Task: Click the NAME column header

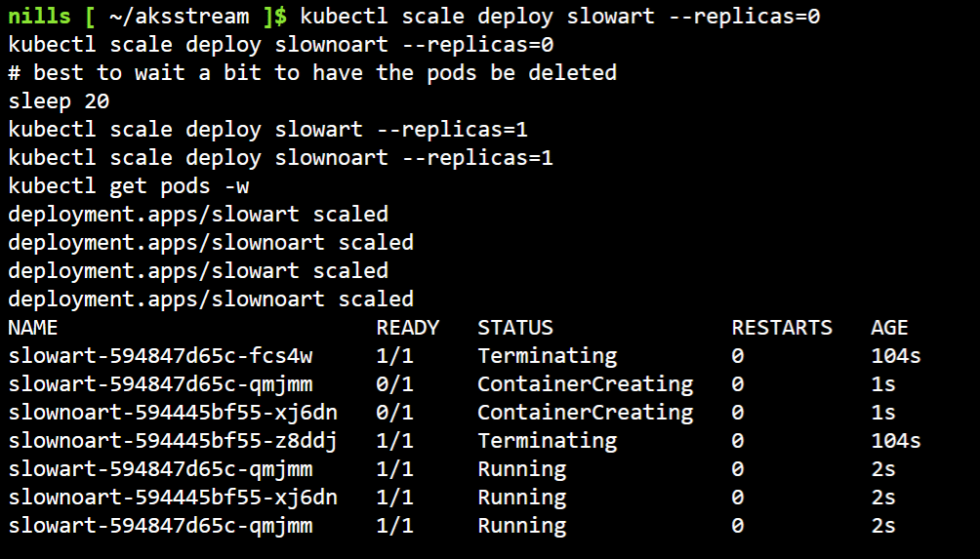Action: [33, 327]
